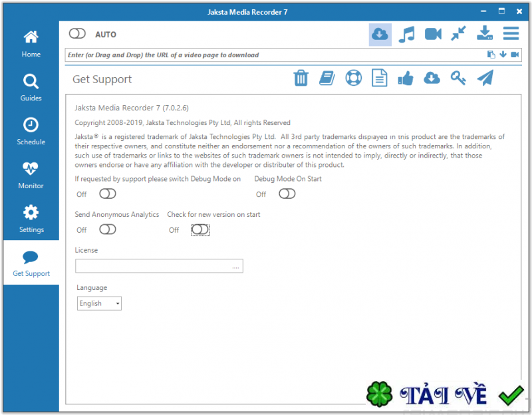This screenshot has height=415, width=532.
Task: Toggle the Debug Mode switch
Action: (108, 194)
